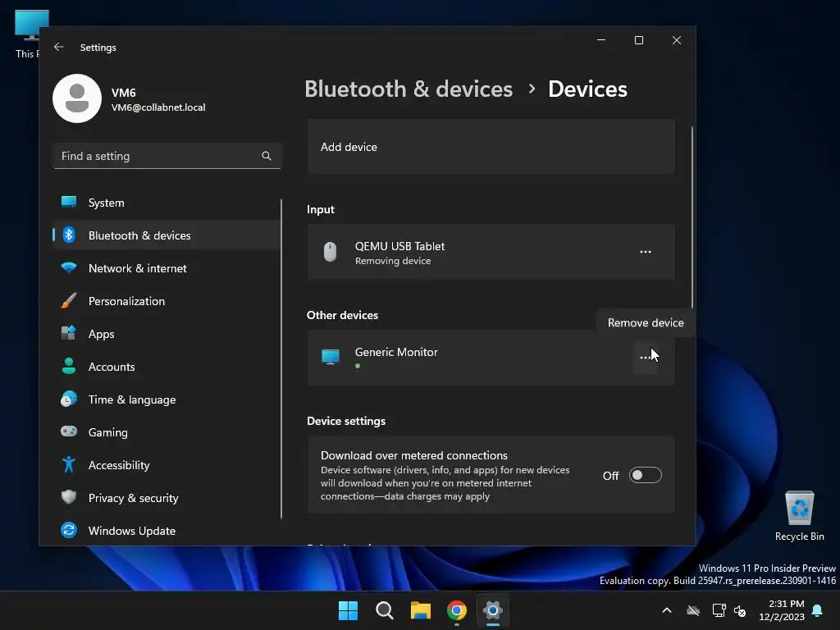Open Privacy & security settings
Screen dimensions: 840x630
(166, 498)
